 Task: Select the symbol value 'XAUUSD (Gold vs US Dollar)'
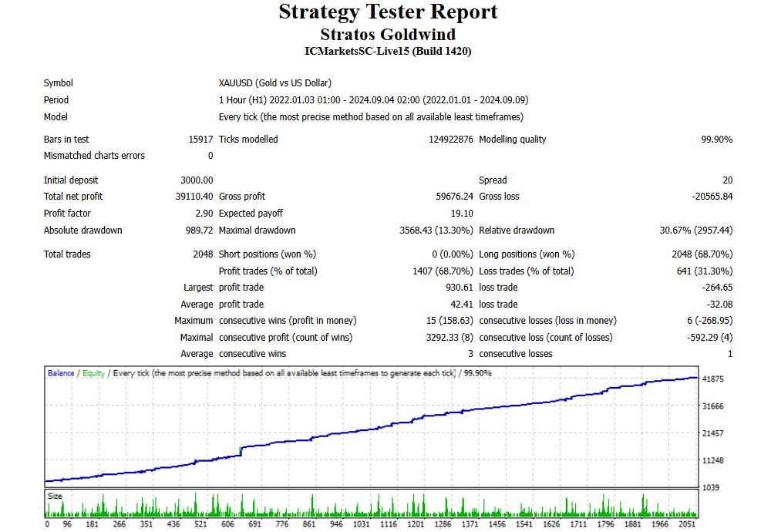pos(275,83)
